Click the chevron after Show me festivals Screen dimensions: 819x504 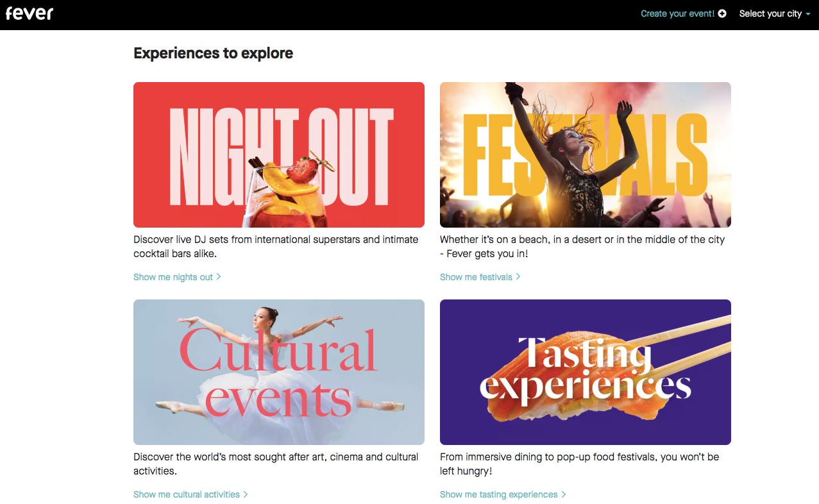tap(518, 277)
